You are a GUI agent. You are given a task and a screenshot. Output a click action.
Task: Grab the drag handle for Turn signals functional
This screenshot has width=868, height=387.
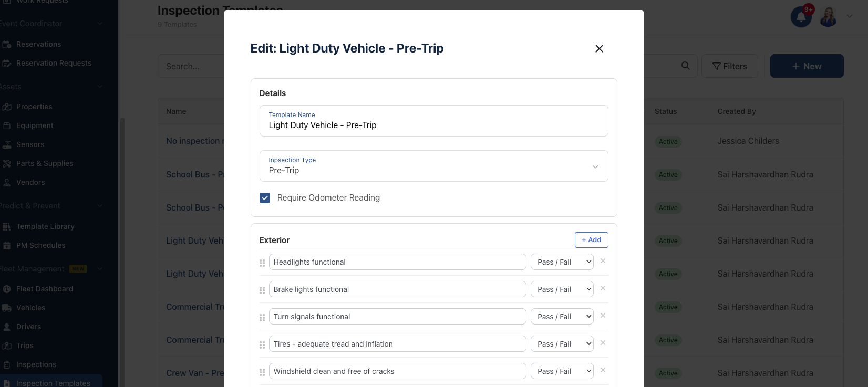click(262, 318)
